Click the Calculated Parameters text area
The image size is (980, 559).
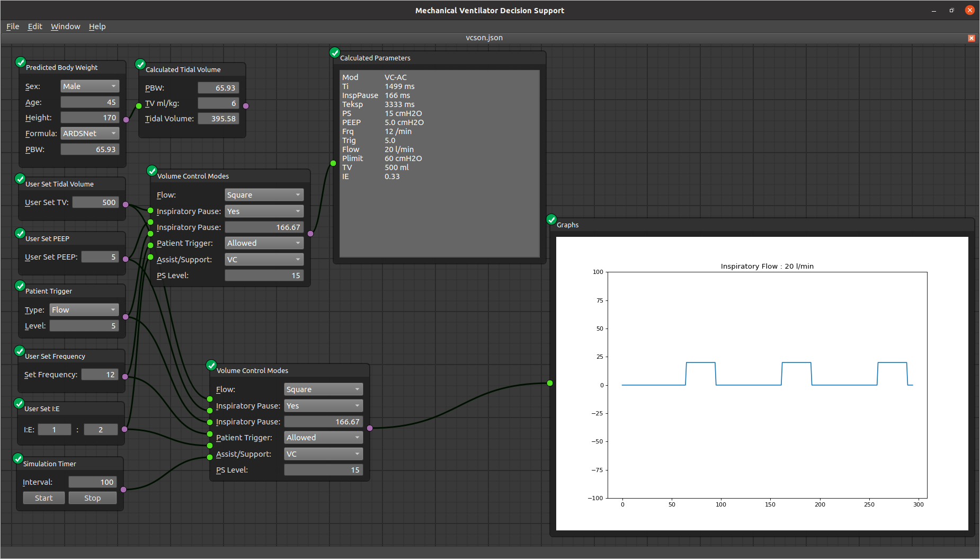click(x=440, y=164)
